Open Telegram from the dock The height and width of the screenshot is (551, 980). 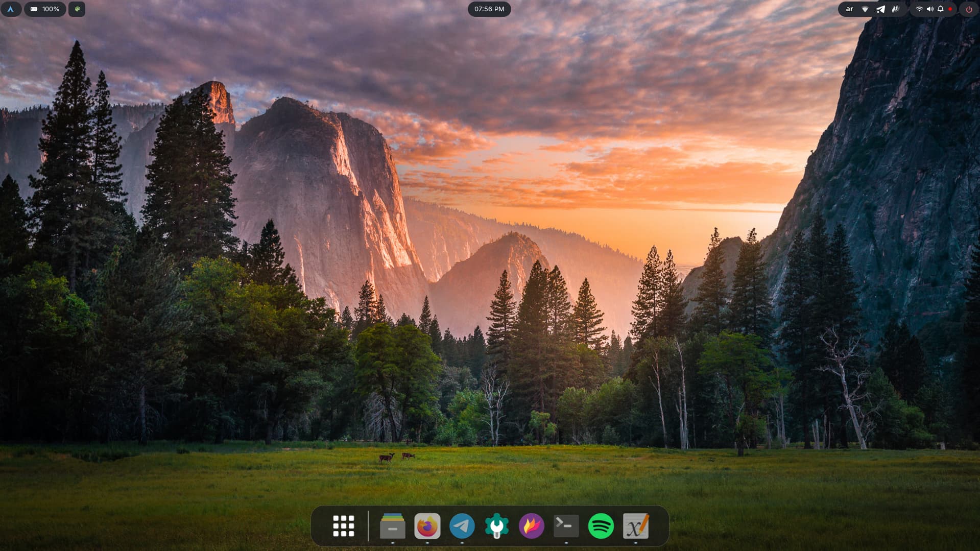coord(462,526)
